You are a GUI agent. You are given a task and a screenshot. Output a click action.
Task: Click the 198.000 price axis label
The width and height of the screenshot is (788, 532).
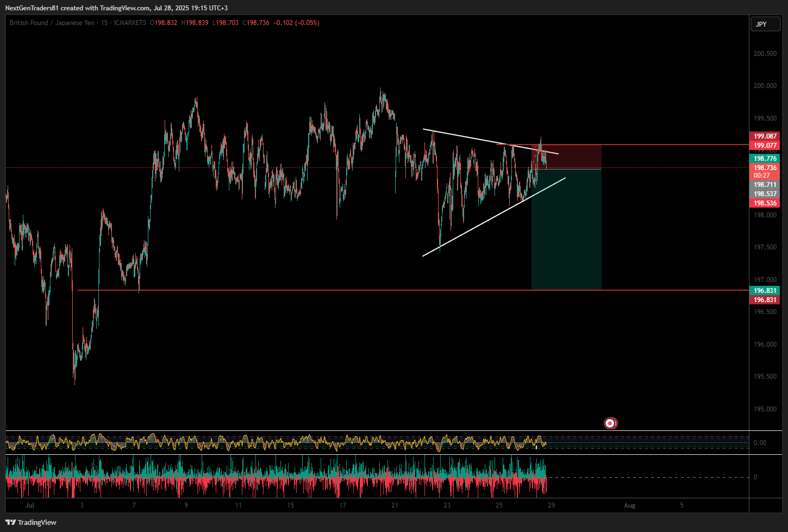point(765,215)
